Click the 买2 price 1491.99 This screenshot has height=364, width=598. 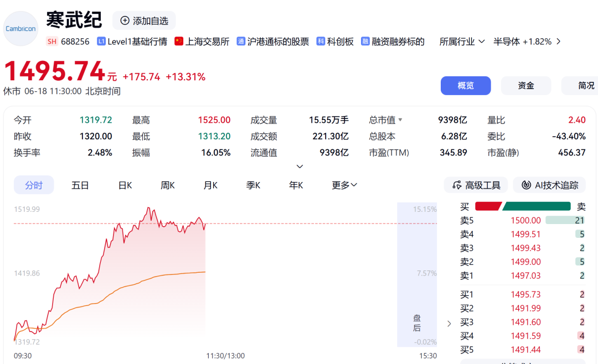point(525,308)
